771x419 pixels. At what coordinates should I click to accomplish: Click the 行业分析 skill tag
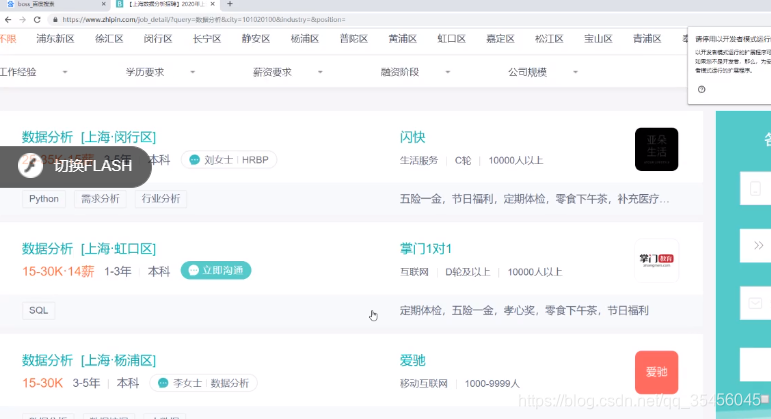(x=161, y=199)
